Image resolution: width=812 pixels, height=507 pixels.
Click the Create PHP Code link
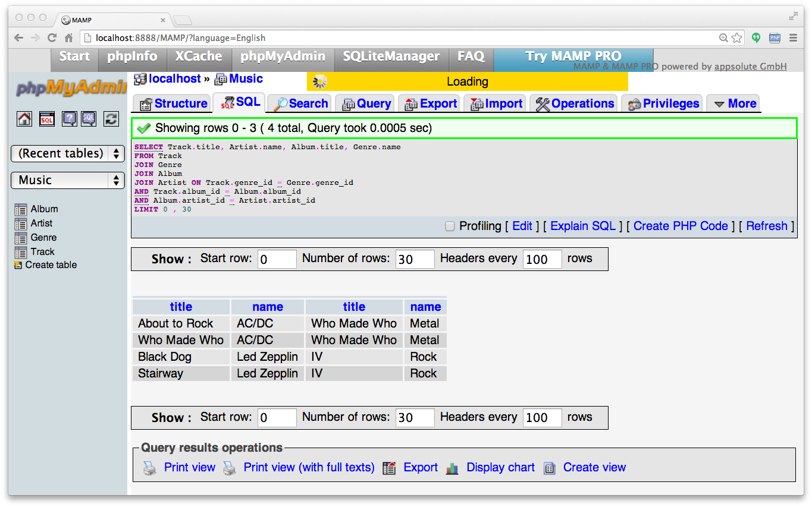pyautogui.click(x=681, y=226)
